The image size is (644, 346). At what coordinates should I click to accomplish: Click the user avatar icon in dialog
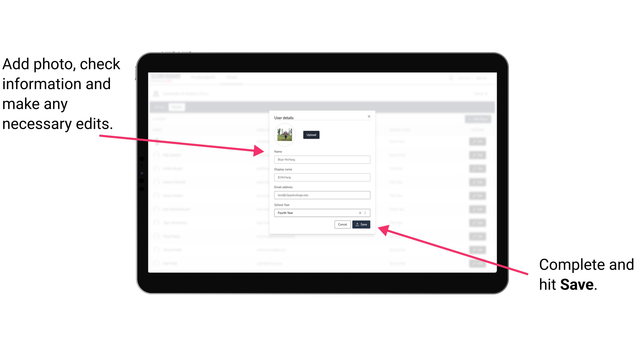(285, 134)
